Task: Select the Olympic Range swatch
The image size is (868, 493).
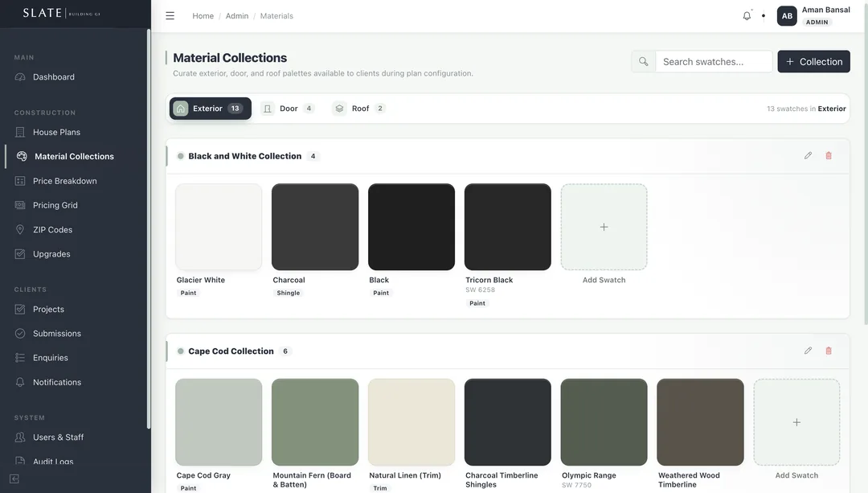Action: 604,422
